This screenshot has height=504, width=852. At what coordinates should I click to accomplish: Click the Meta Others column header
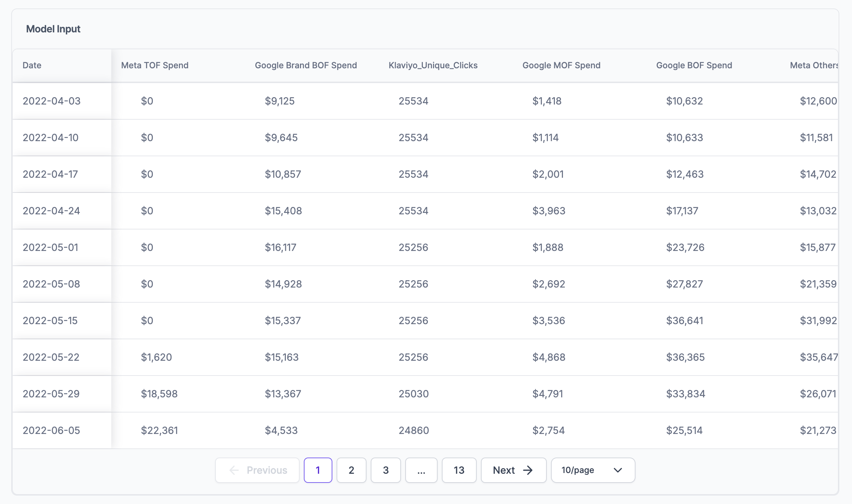tap(813, 65)
